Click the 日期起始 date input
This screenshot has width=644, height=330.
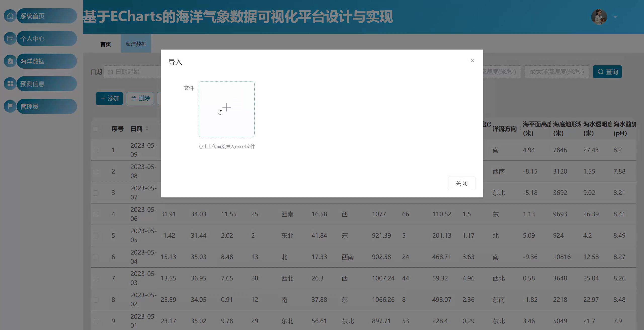[133, 72]
